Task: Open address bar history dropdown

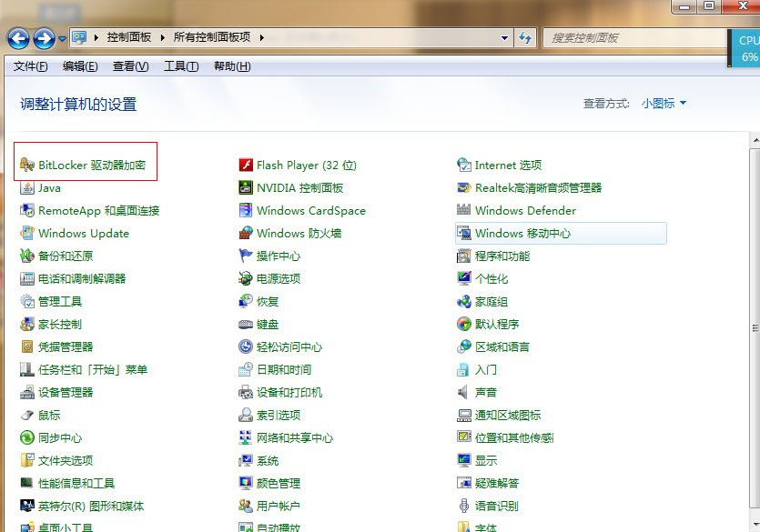Action: click(504, 38)
